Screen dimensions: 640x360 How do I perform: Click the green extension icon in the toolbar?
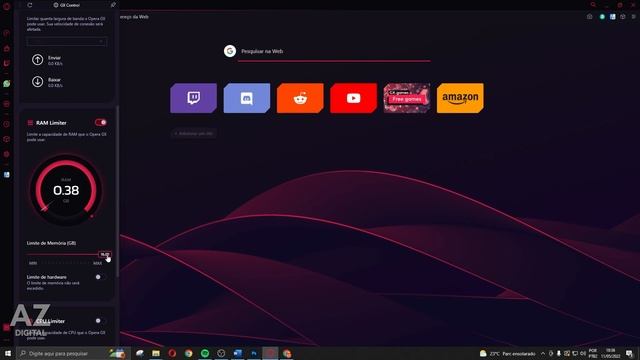(602, 17)
